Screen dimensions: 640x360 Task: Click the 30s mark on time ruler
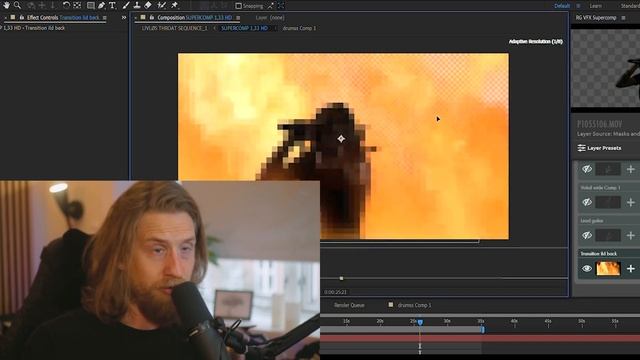coord(447,321)
